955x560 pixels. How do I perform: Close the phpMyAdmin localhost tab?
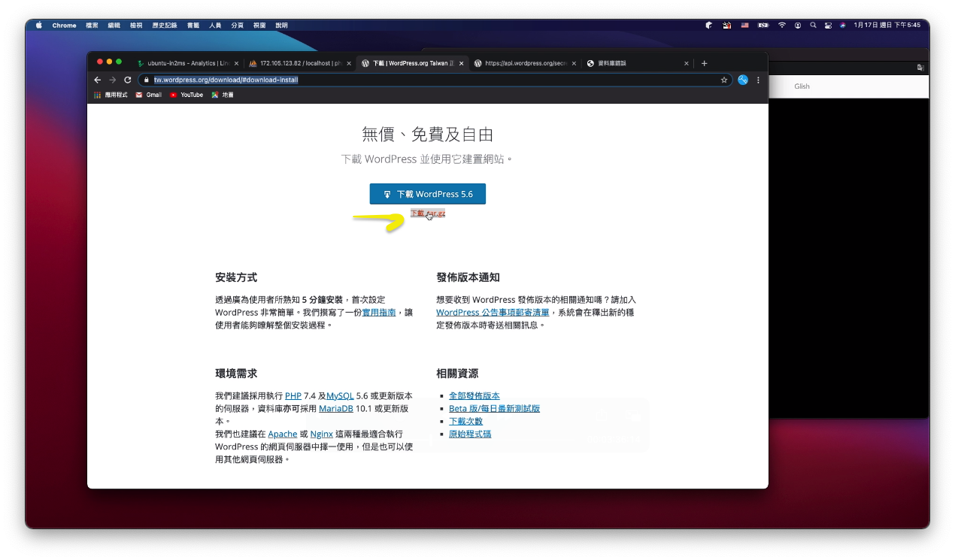(349, 63)
